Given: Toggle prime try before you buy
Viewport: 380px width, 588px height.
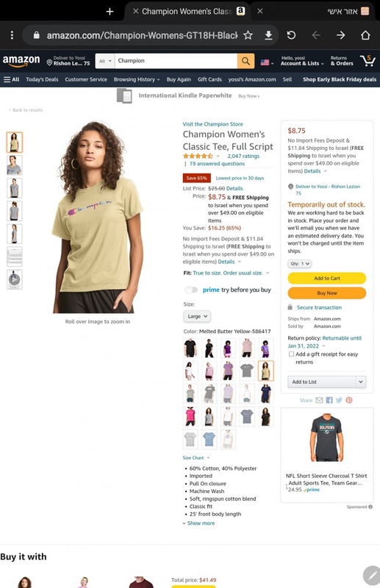Looking at the screenshot, I should coord(191,290).
